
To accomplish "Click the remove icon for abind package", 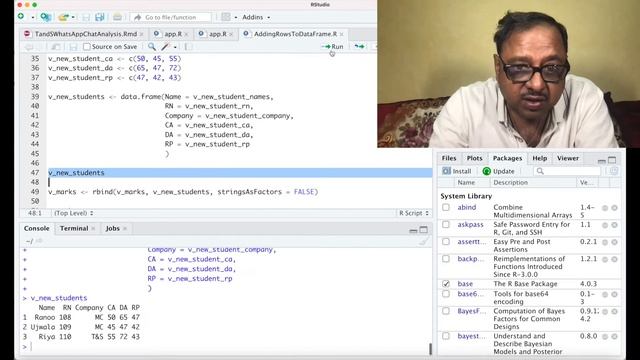I will pos(614,208).
